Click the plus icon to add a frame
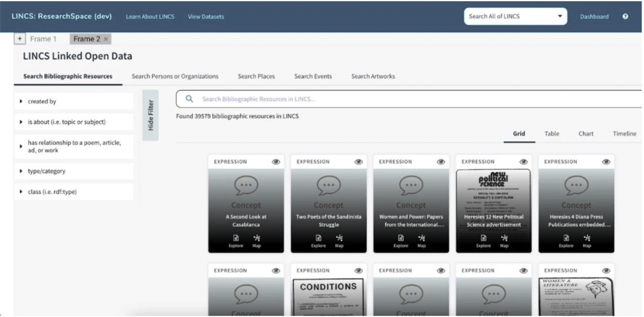 (x=20, y=39)
